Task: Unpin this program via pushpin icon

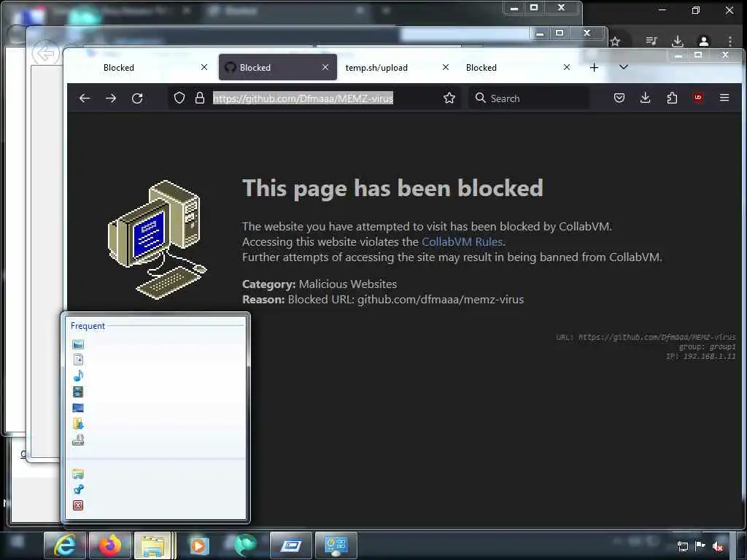Action: (78, 489)
